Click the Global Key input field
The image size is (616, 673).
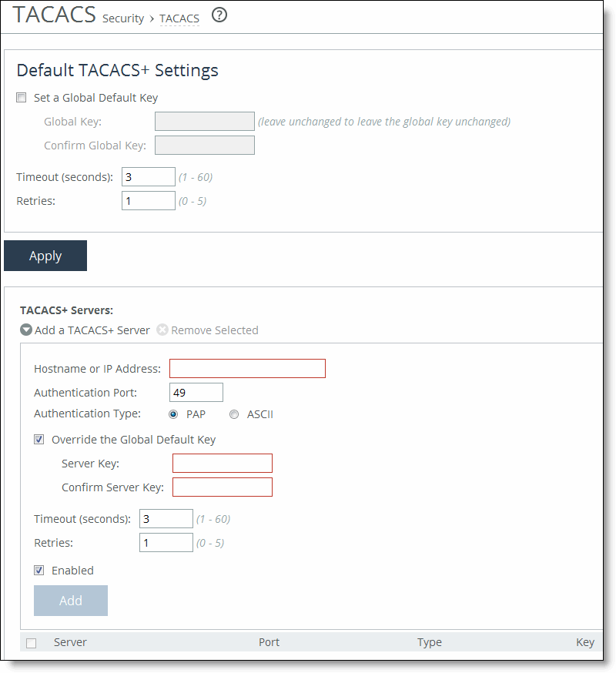(205, 122)
